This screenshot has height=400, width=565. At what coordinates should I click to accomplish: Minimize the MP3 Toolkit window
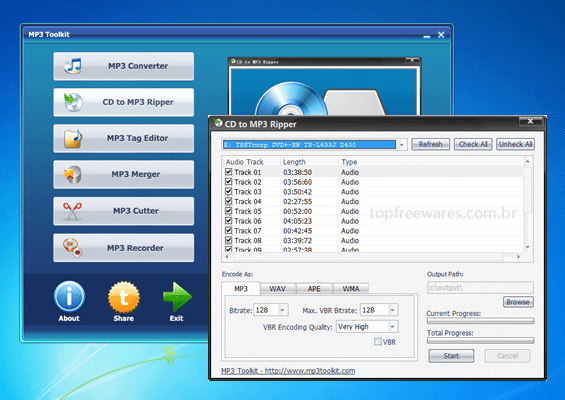coord(427,36)
